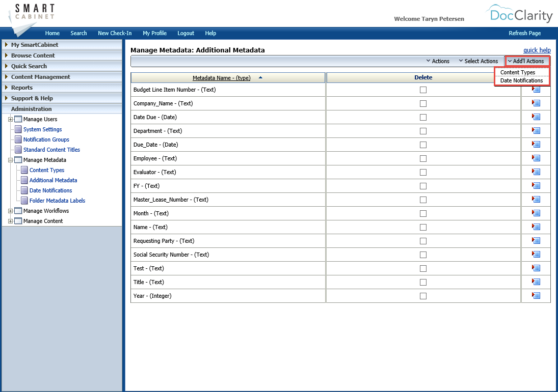The height and width of the screenshot is (392, 558).
Task: Click the Folder Metadata Labels icon
Action: click(x=23, y=200)
